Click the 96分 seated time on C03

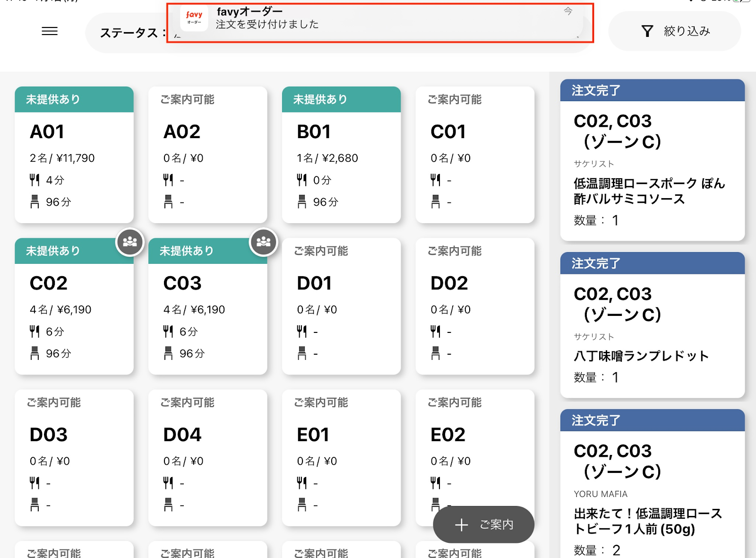[192, 353]
